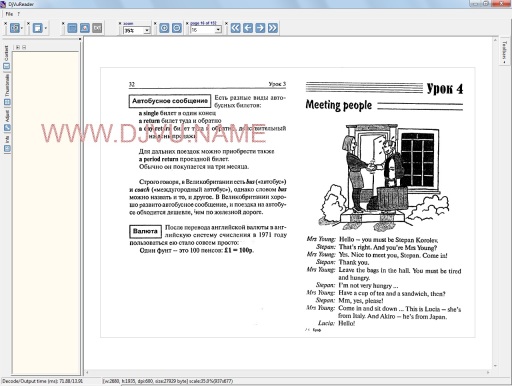The image size is (512, 386).
Task: Click the 'Урок 4' title on the page
Action: pos(445,89)
